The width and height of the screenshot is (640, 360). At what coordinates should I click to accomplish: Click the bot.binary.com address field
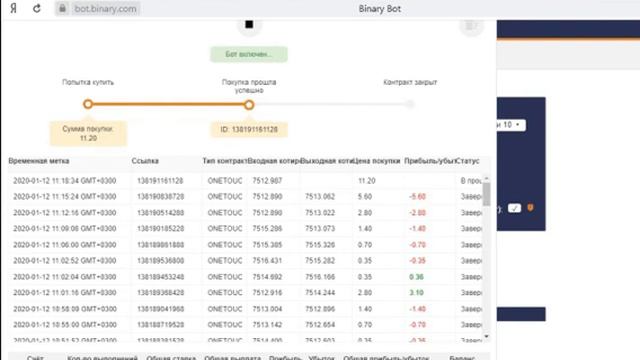coord(105,8)
